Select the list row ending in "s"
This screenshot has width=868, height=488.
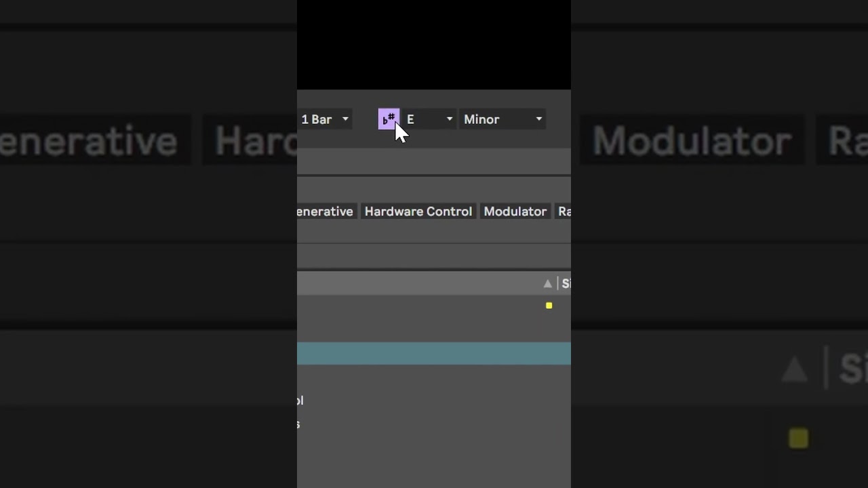coord(434,424)
